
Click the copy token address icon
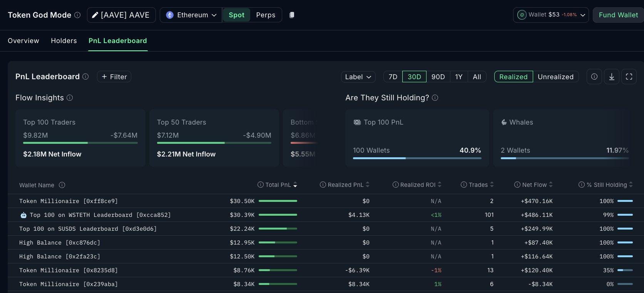[x=292, y=15]
